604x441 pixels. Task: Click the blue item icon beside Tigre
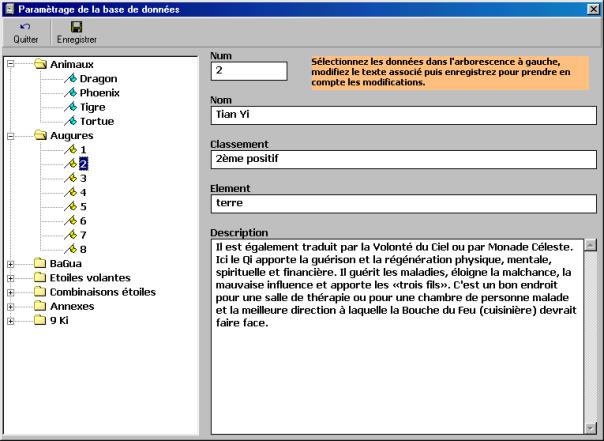click(x=70, y=107)
